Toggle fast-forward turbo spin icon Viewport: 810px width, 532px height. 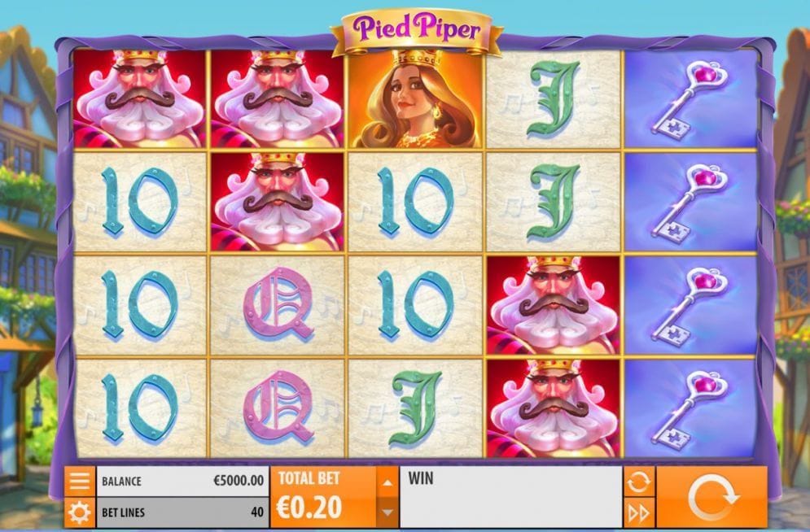638,513
